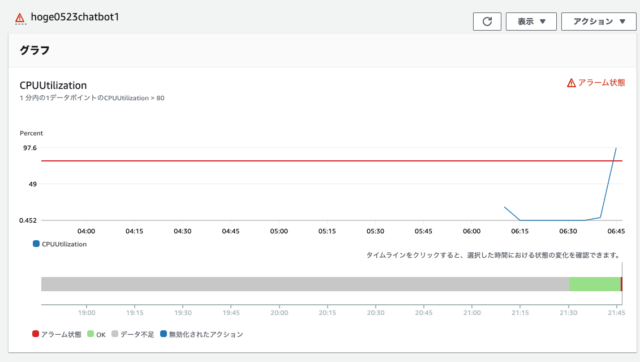This screenshot has width=640, height=362.
Task: Click the green OK legend square
Action: click(x=91, y=334)
